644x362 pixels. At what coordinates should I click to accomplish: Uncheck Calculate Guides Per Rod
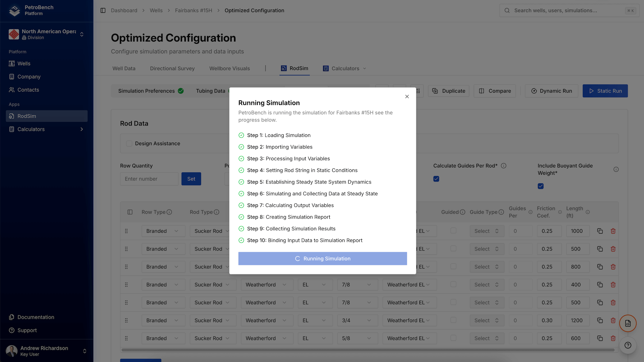pos(436,179)
